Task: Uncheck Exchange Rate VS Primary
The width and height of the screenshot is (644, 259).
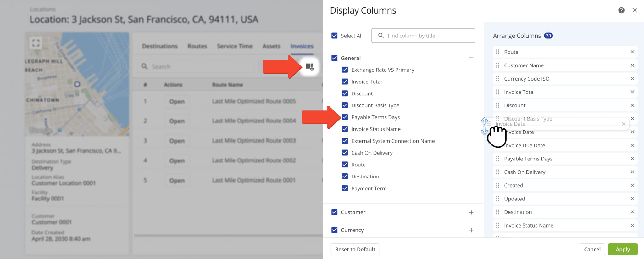Action: 345,70
